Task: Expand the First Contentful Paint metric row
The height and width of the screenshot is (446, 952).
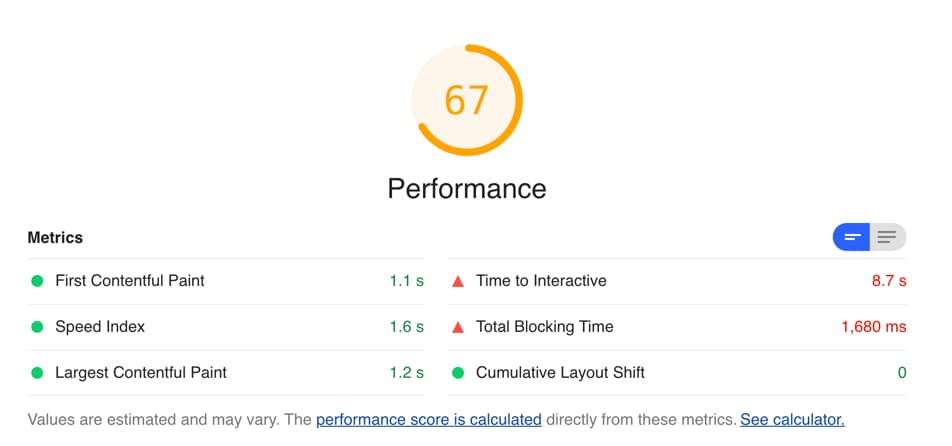Action: [226, 281]
